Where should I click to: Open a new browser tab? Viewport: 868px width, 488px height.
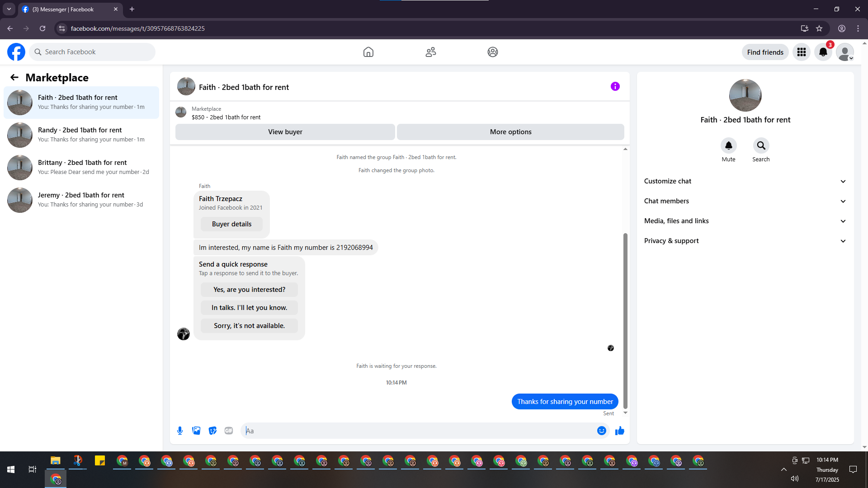coord(132,9)
